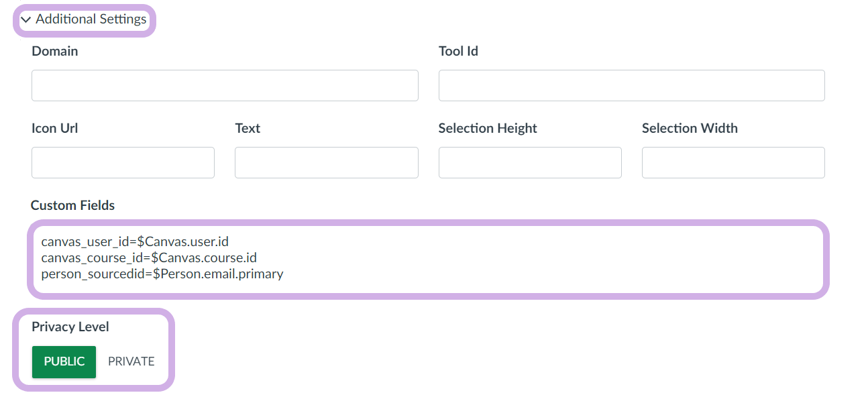This screenshot has height=397, width=868.
Task: Click the Icon Url field label
Action: [55, 128]
